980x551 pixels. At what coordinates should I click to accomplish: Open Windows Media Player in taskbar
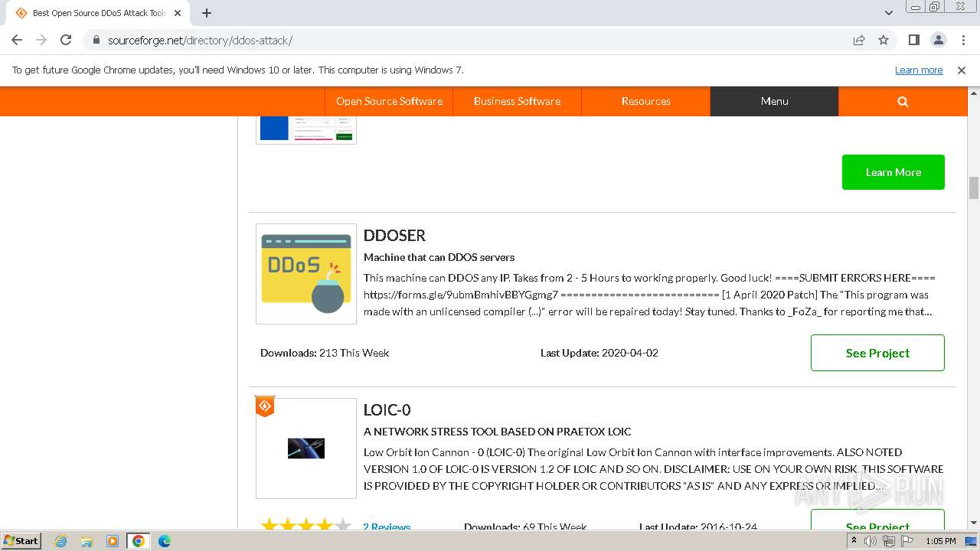coord(113,541)
